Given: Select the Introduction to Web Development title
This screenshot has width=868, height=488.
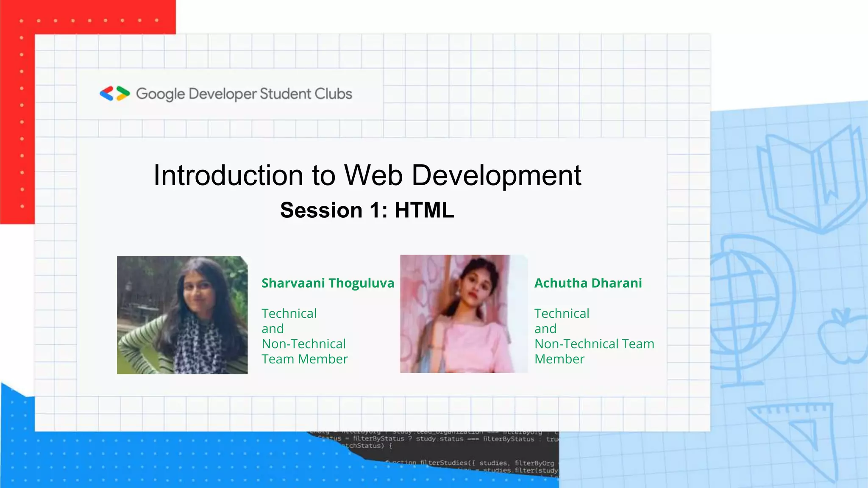Looking at the screenshot, I should pyautogui.click(x=367, y=175).
